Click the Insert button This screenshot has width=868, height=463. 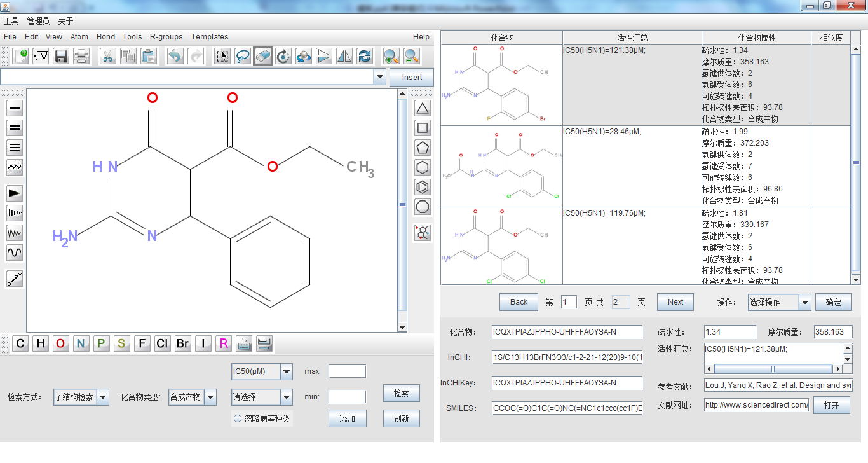pyautogui.click(x=412, y=78)
